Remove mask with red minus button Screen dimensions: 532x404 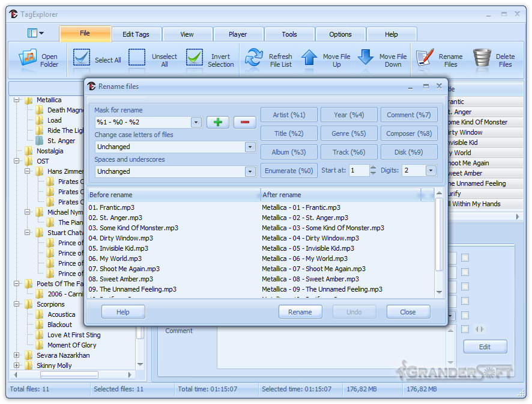[x=244, y=122]
